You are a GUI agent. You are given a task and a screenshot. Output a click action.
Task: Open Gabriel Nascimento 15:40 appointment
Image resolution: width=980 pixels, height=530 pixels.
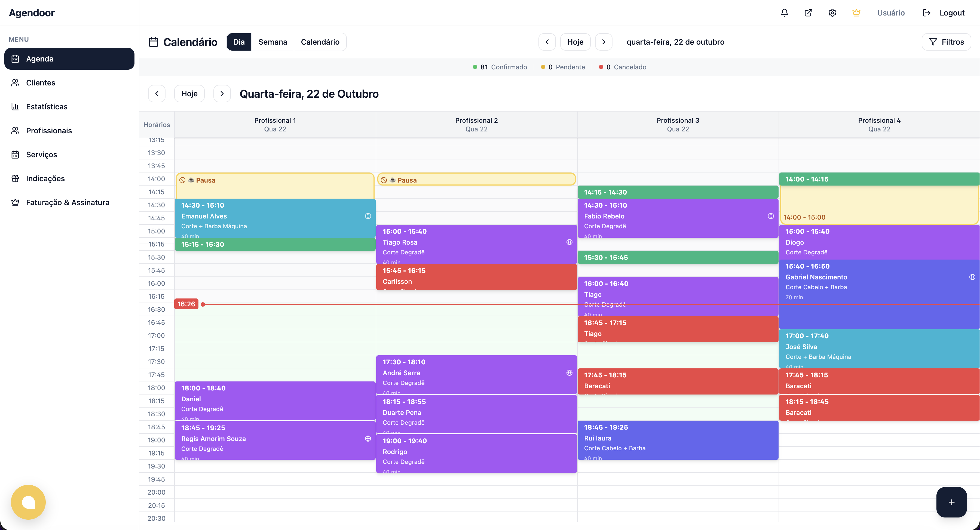click(x=879, y=294)
